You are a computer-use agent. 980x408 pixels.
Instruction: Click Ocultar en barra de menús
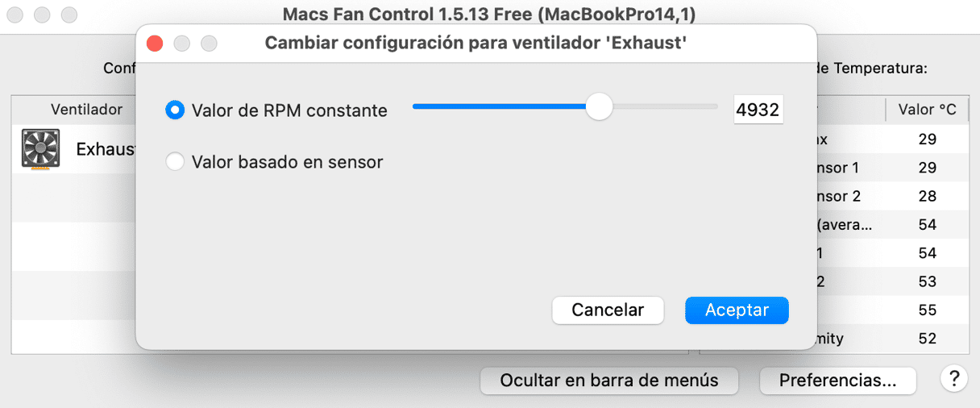coord(609,380)
